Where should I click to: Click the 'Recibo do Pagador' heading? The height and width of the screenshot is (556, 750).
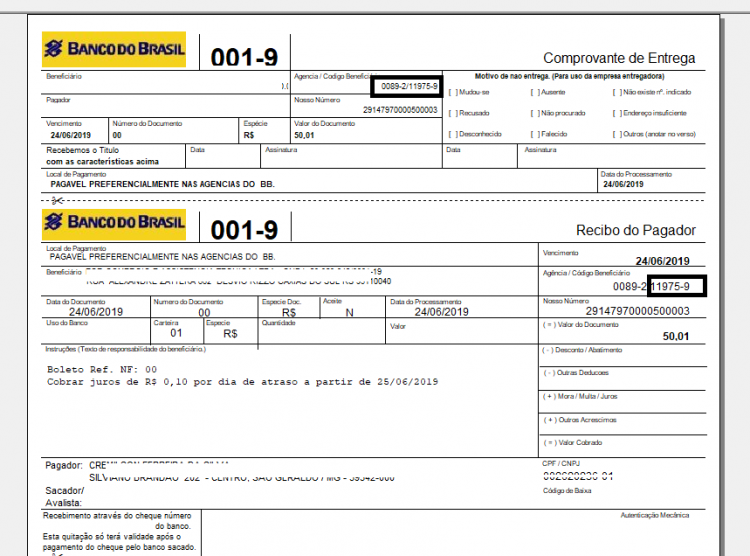tap(636, 230)
